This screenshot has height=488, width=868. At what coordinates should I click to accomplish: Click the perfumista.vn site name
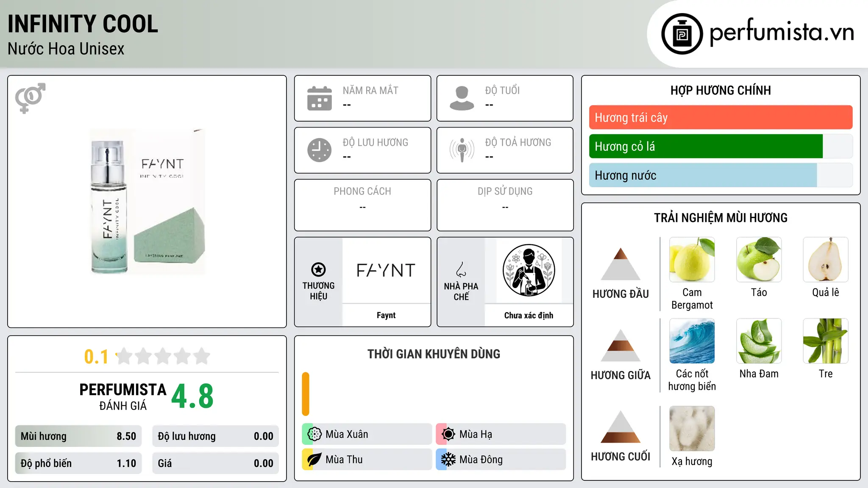point(782,32)
